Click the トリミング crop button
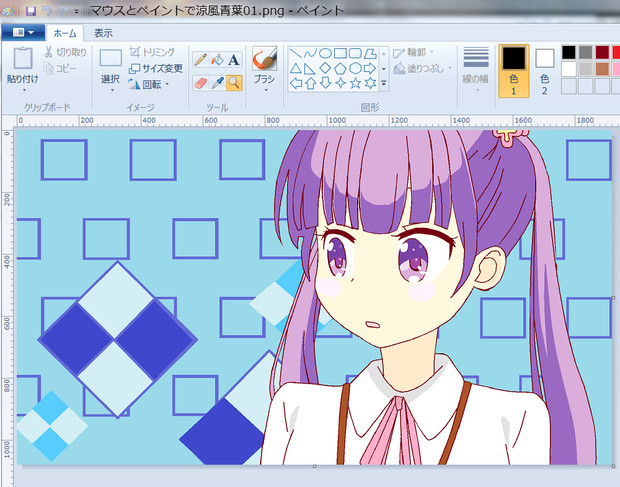 pyautogui.click(x=152, y=52)
